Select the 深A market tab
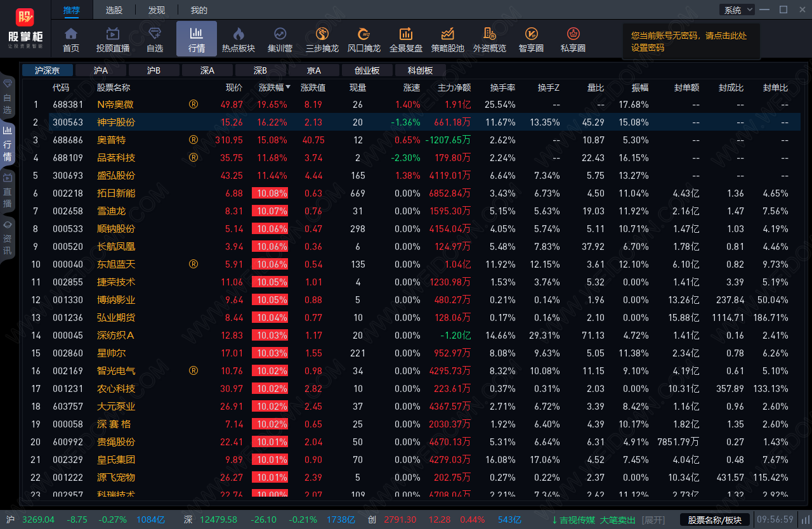Screen dimensions: 812x529 [207, 70]
